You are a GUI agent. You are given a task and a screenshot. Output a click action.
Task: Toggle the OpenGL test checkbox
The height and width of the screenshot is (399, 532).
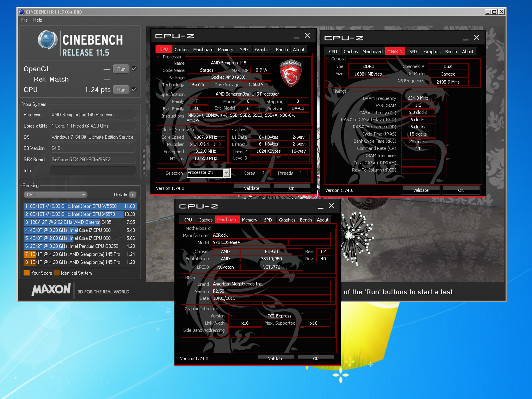[134, 69]
